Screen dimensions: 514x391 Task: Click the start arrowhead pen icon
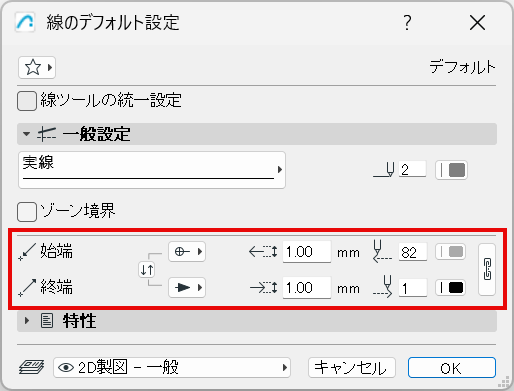[x=382, y=251]
